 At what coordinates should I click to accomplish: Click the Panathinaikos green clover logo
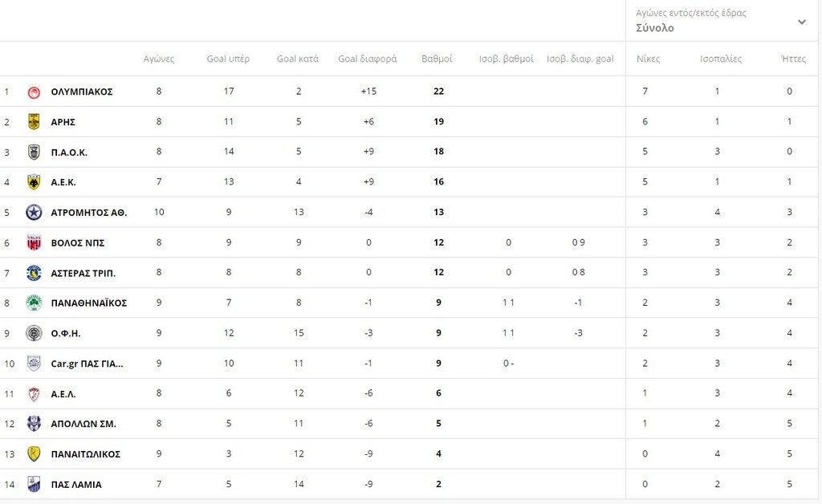(x=34, y=303)
